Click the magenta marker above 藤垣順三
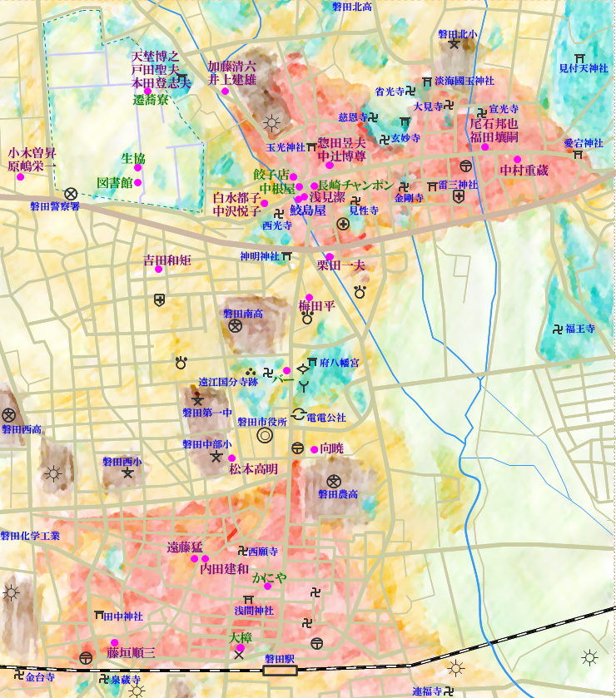This screenshot has height=698, width=616. pos(114,642)
